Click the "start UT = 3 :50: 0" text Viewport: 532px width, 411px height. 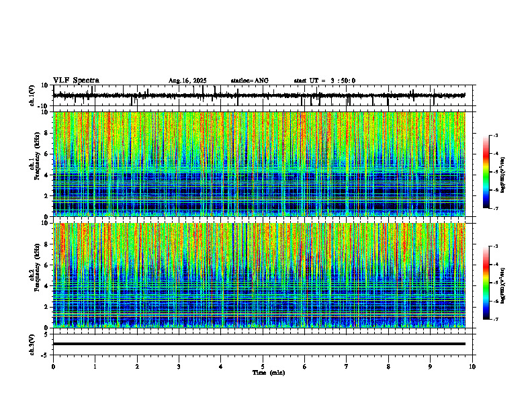point(324,81)
